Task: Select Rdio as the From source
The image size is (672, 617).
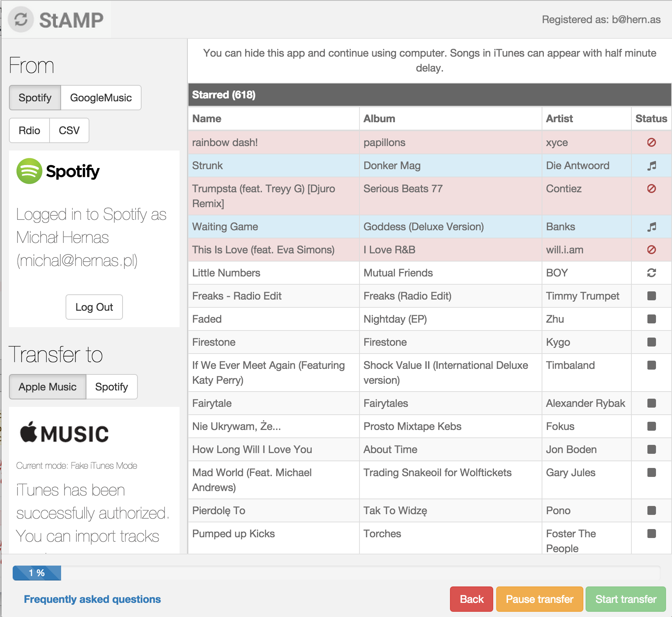Action: coord(29,130)
